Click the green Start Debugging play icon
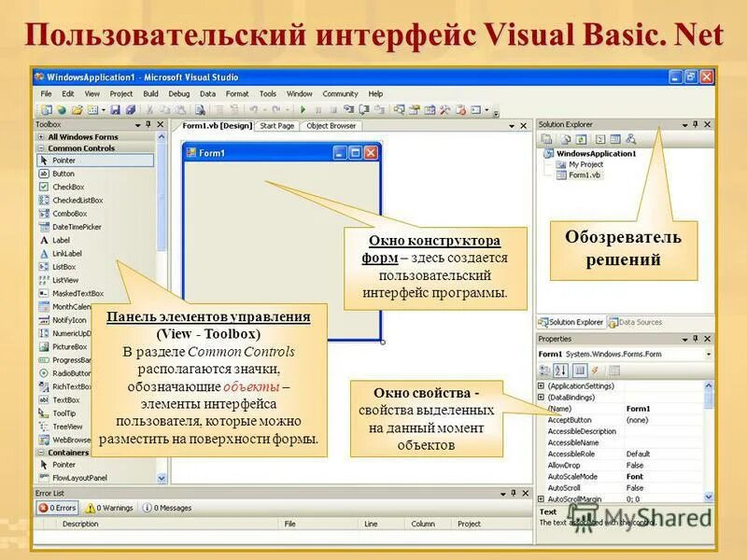 [303, 110]
